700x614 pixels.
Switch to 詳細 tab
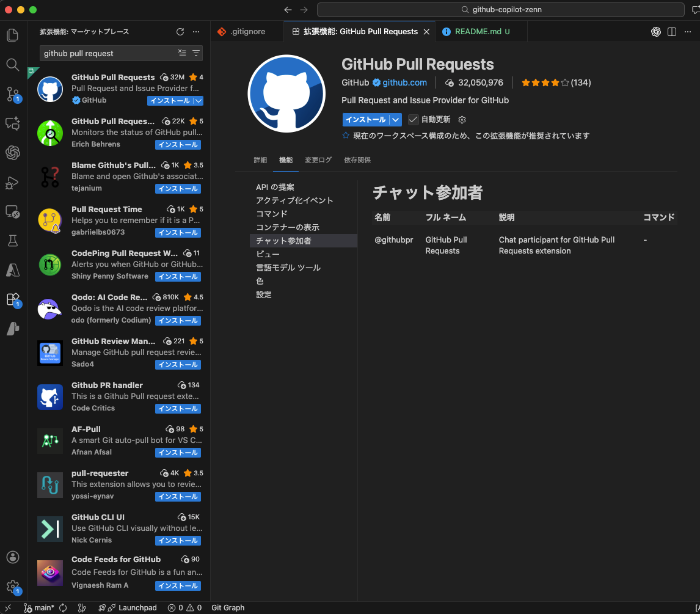point(260,160)
